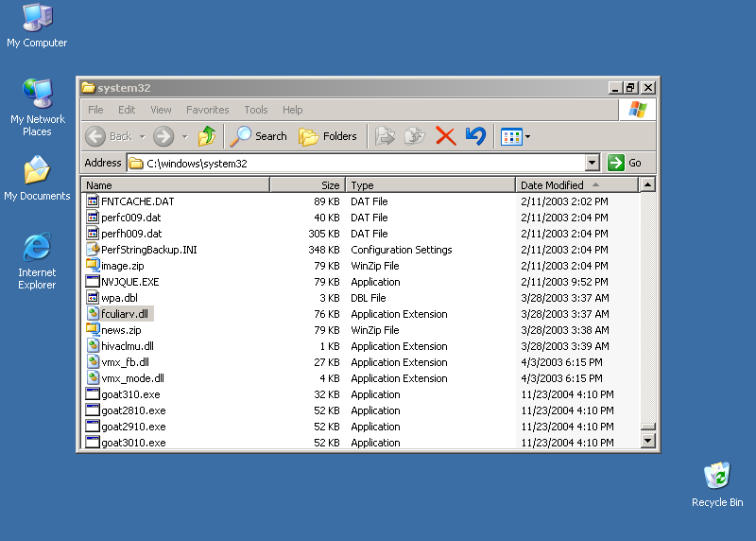Select PerfStringBackup.INI file icon

(x=93, y=249)
